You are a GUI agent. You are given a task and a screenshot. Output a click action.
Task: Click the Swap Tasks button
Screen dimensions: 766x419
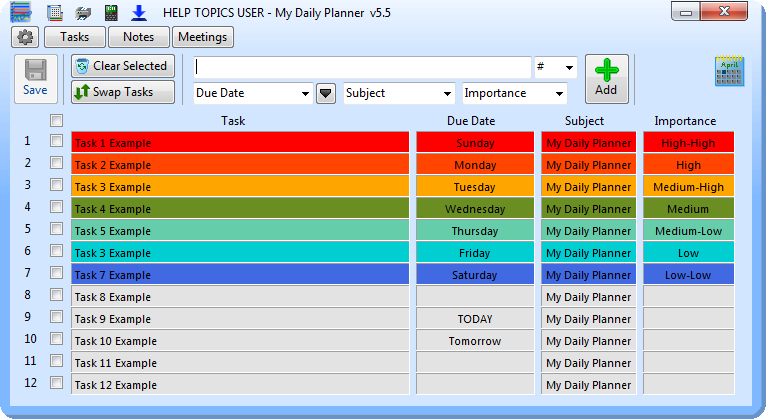[123, 92]
